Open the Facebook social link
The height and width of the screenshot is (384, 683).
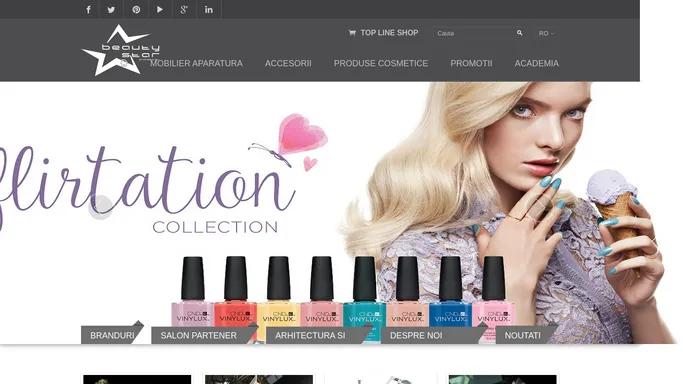[88, 10]
